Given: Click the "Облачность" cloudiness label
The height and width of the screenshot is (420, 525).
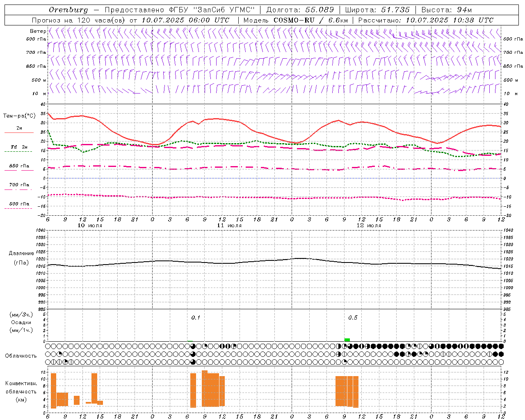Looking at the screenshot, I should [x=21, y=356].
